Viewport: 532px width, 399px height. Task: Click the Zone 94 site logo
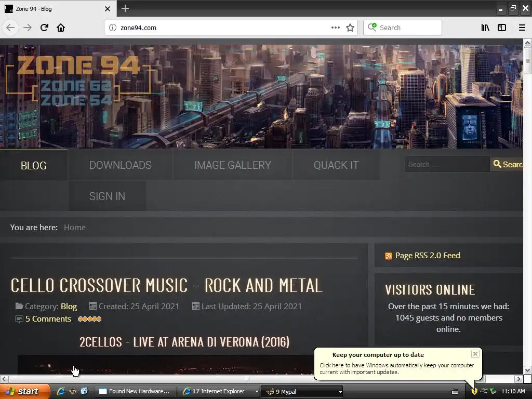point(78,80)
